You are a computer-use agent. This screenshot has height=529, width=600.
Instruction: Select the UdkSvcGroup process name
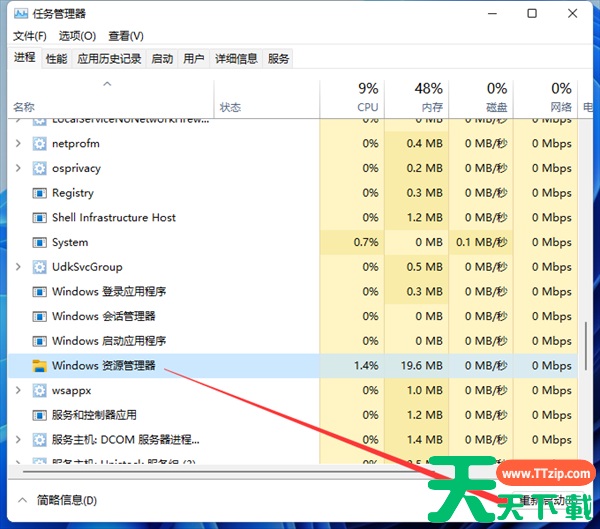[87, 267]
